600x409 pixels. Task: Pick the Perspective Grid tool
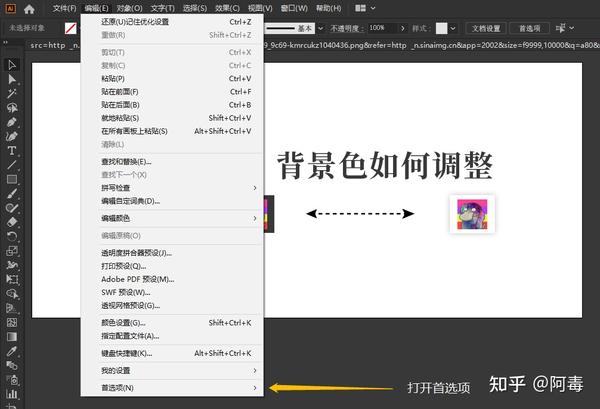point(12,308)
